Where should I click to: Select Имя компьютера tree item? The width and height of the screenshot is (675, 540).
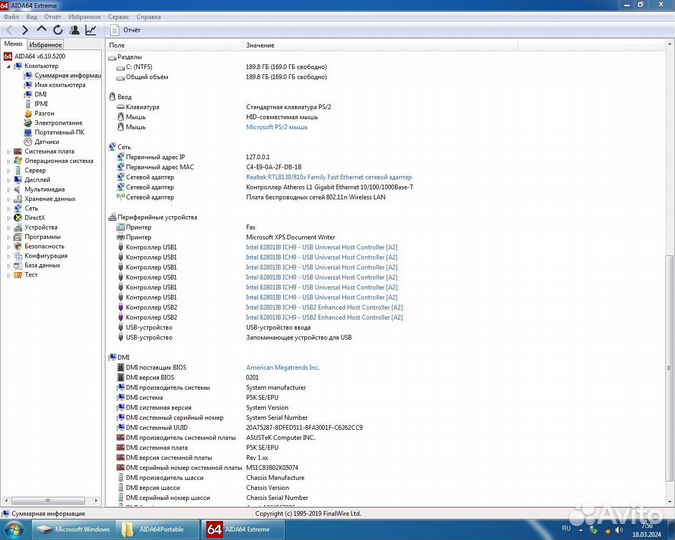(x=60, y=85)
